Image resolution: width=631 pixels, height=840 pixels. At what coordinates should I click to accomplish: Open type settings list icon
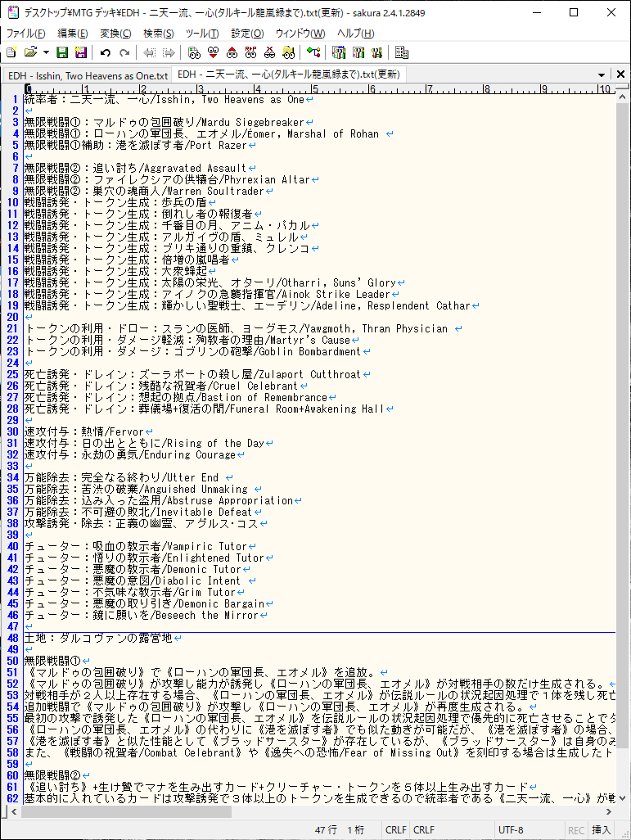tap(339, 52)
